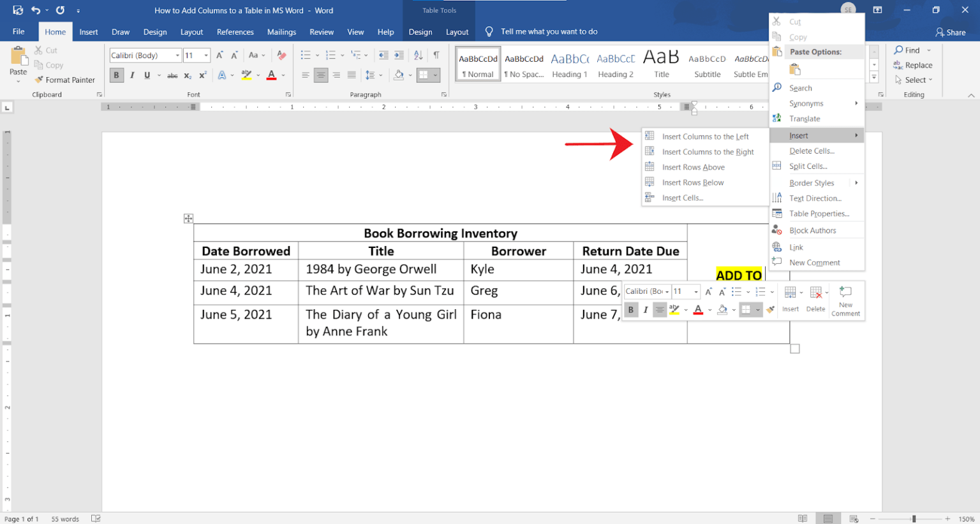This screenshot has height=524, width=980.
Task: Click the Decrease Indent icon
Action: coord(383,55)
